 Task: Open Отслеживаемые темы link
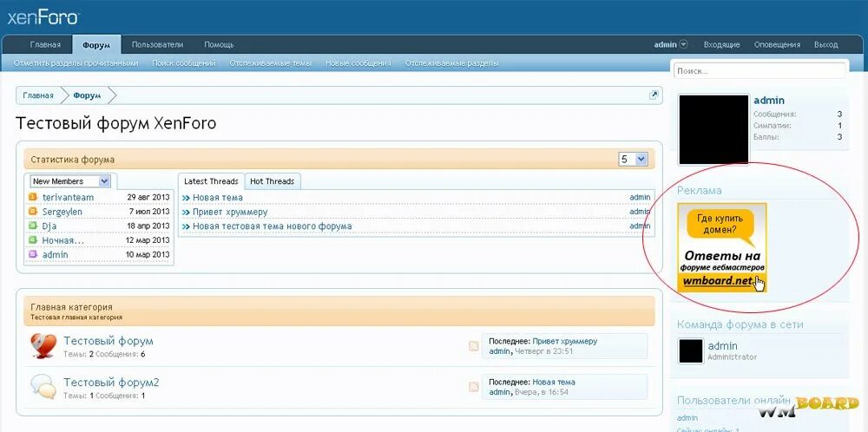pos(271,63)
